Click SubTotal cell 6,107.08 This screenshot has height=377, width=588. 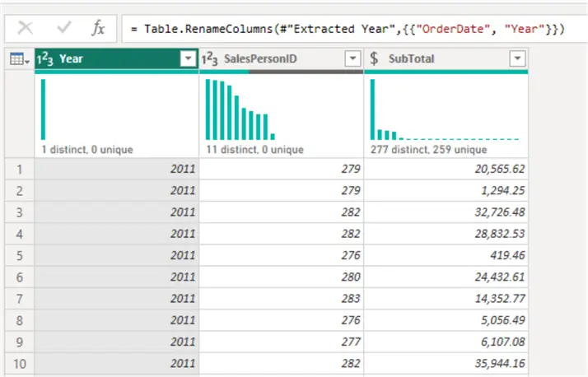point(446,342)
